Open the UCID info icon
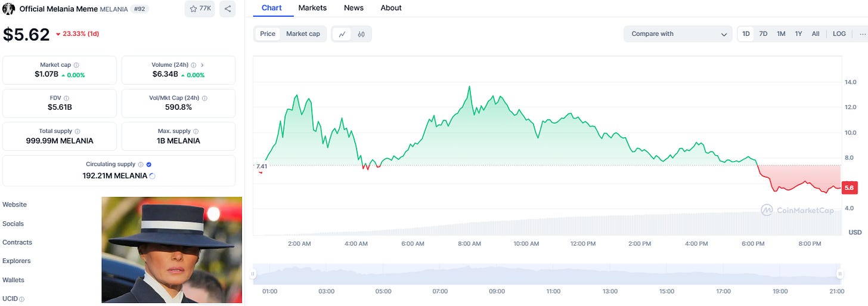Screen dimensions: 868x306 pyautogui.click(x=21, y=299)
